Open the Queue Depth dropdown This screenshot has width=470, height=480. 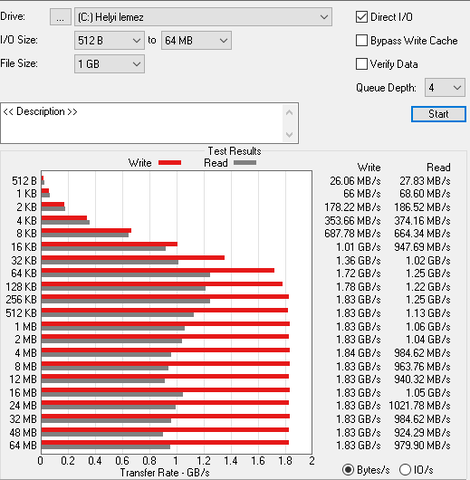pyautogui.click(x=445, y=88)
